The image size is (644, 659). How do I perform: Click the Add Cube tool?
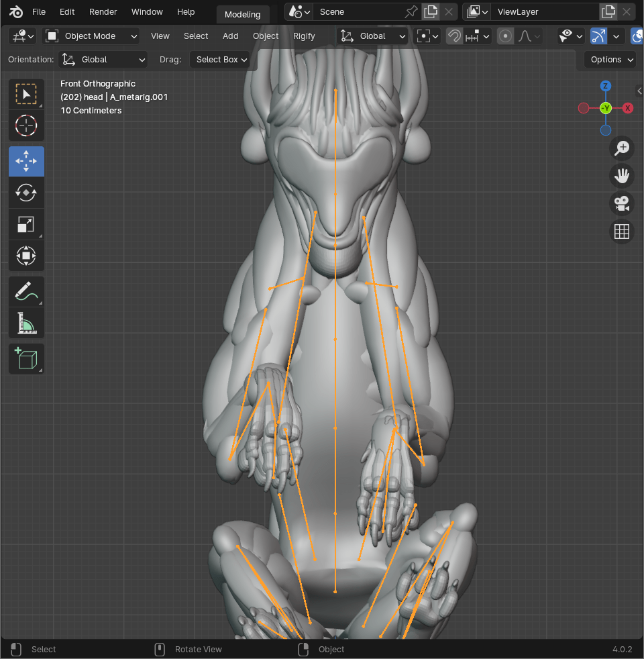point(26,359)
